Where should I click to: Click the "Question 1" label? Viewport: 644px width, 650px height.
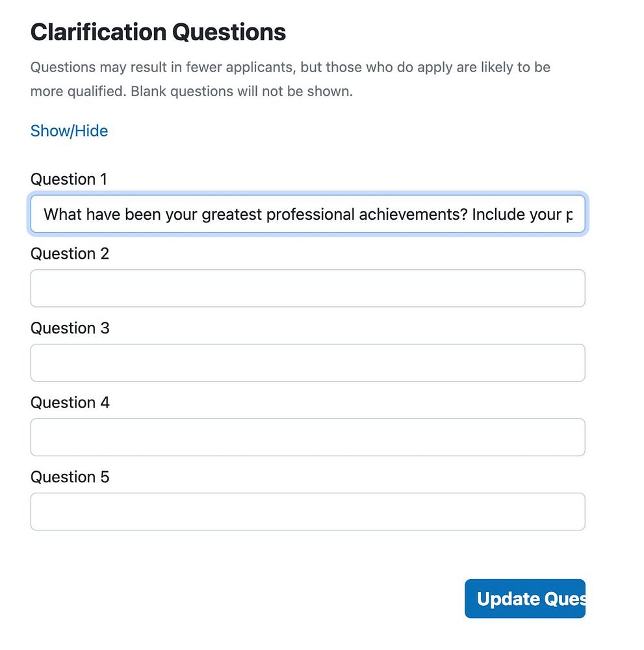[69, 179]
